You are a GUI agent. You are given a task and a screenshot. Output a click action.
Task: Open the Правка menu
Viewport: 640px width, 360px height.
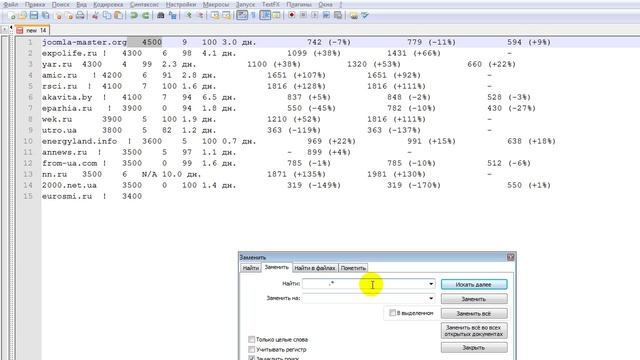[35, 4]
